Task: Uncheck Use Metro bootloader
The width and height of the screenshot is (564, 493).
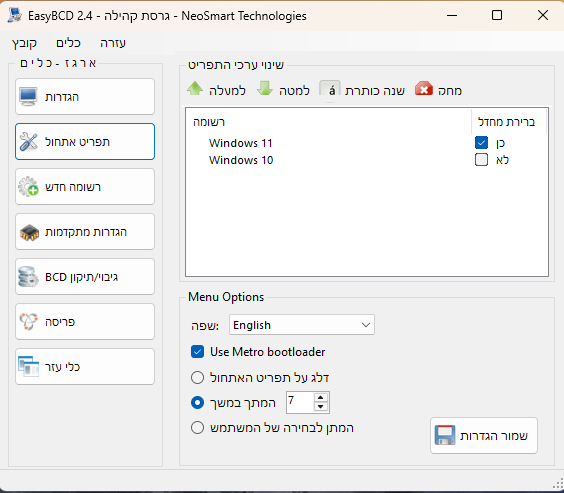Action: [197, 352]
